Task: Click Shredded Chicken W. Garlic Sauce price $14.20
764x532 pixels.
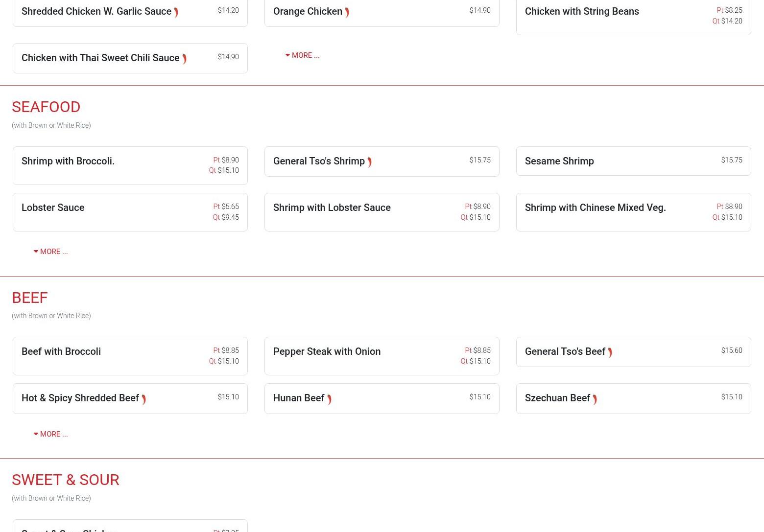Action: pos(228,10)
